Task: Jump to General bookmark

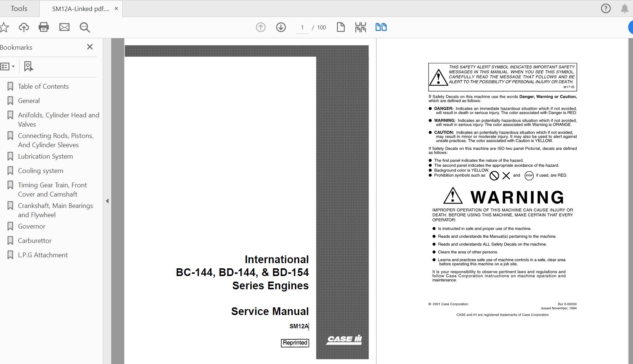Action: coord(29,101)
